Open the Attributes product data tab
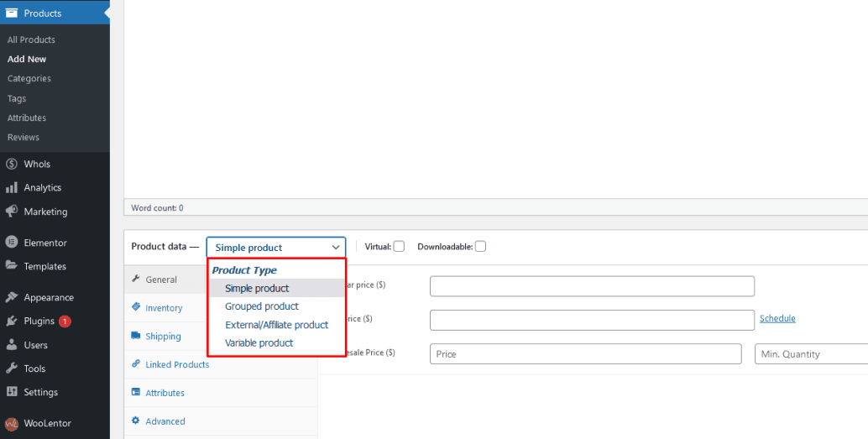868x439 pixels. [221, 393]
